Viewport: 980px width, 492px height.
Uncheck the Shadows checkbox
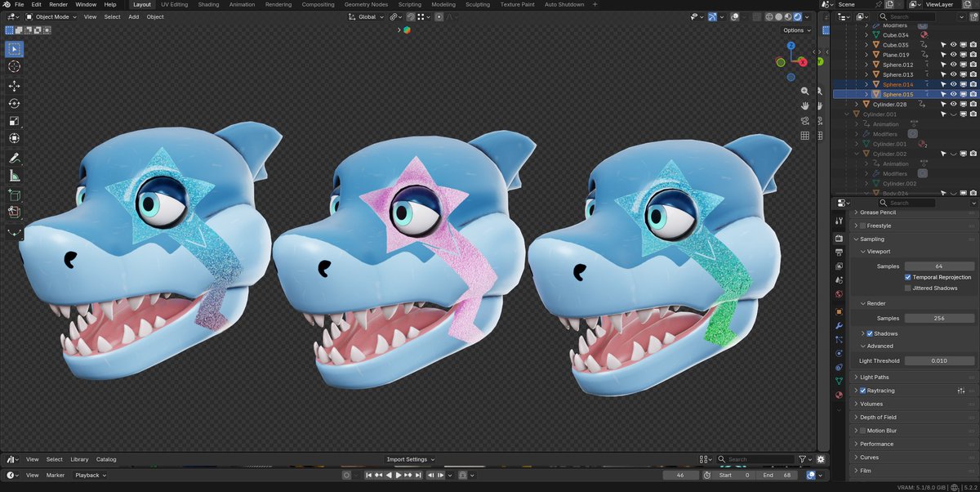point(870,333)
